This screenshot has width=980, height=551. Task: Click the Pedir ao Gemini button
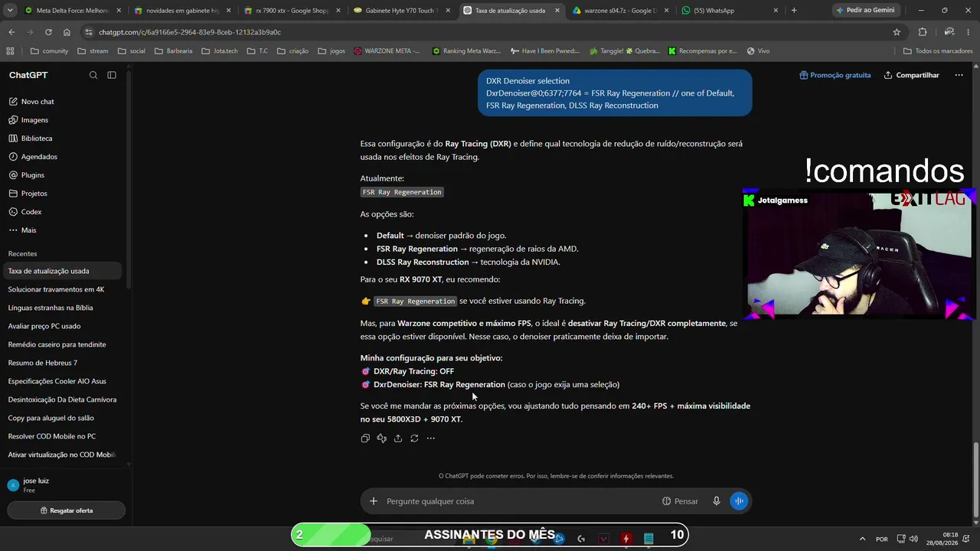(864, 11)
